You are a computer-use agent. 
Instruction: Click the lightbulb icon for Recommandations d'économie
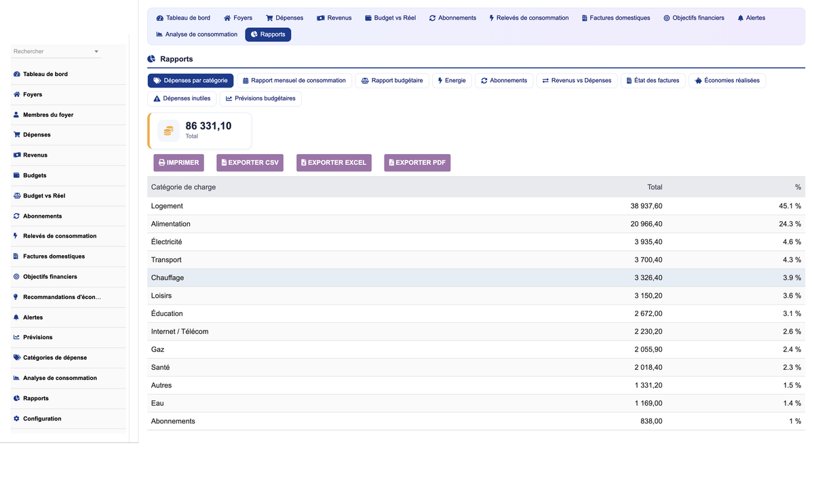coord(16,297)
